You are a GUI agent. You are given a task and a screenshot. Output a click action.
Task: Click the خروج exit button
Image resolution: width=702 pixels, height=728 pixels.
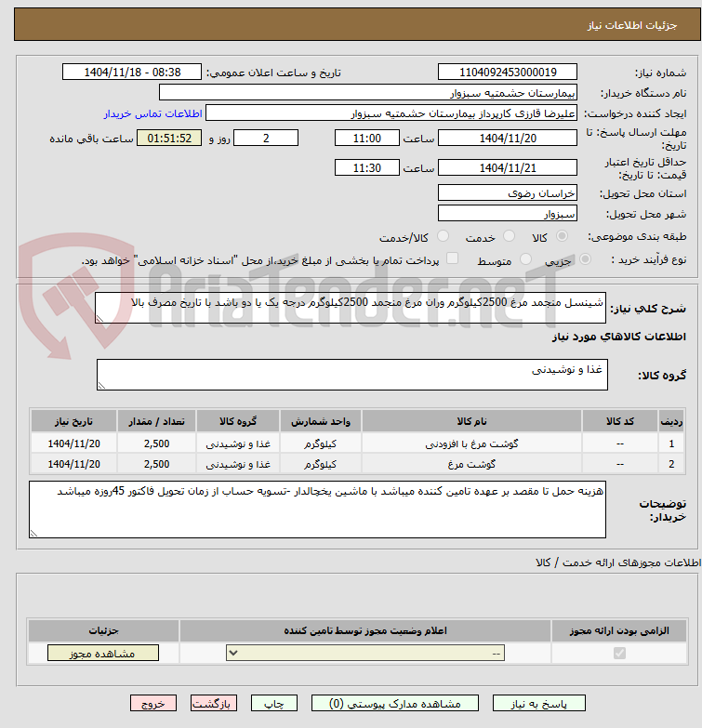[153, 704]
